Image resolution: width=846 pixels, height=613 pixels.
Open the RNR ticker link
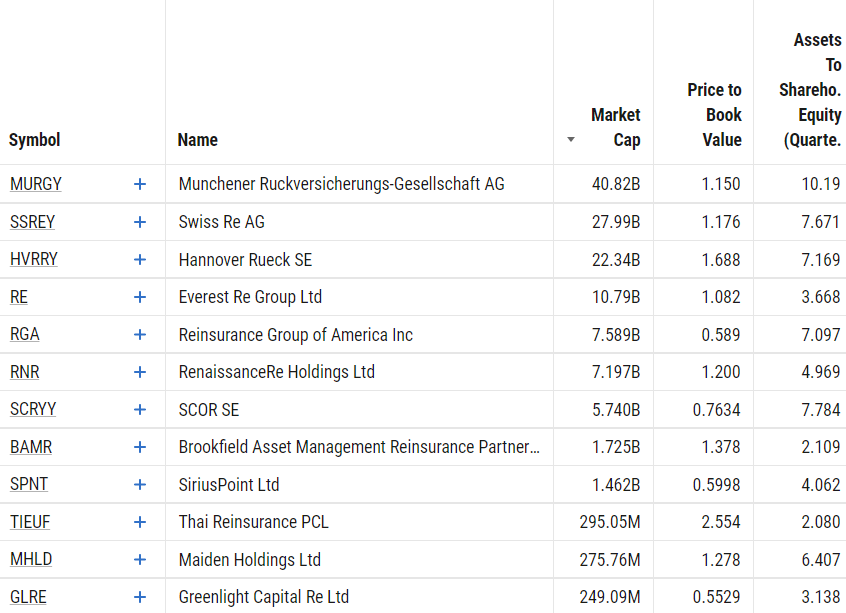click(x=25, y=372)
